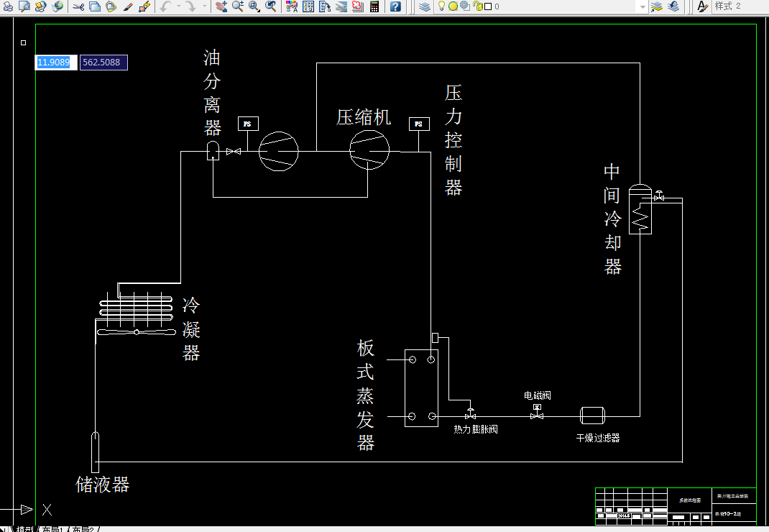Viewport: 769px width, 532px height.
Task: Select the solenoid valve symbol
Action: point(537,412)
